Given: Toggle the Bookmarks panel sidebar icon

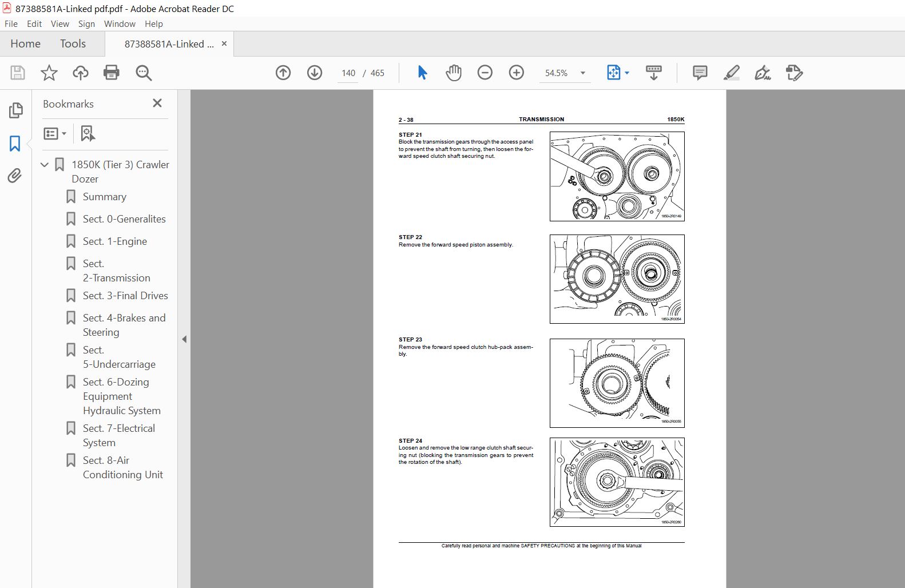Looking at the screenshot, I should pos(15,143).
